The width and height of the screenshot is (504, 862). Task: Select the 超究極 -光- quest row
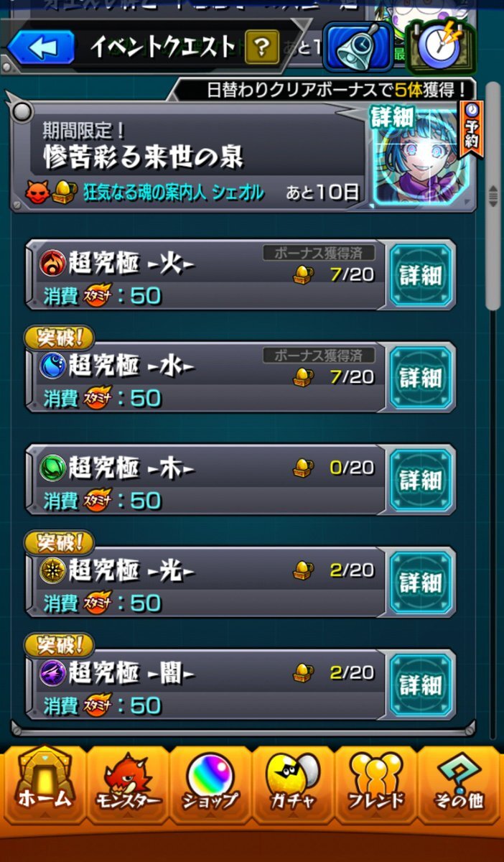pyautogui.click(x=207, y=582)
